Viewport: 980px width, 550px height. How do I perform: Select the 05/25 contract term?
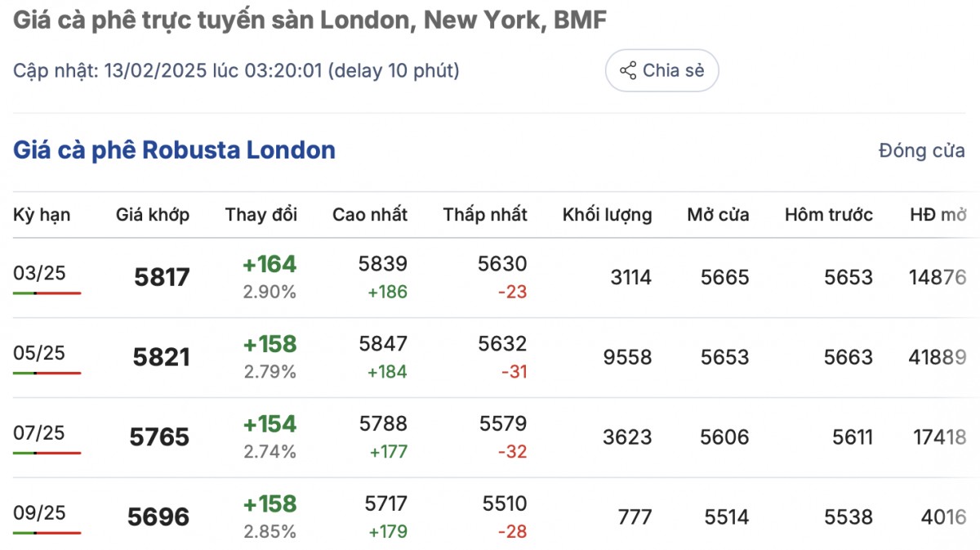tap(39, 353)
